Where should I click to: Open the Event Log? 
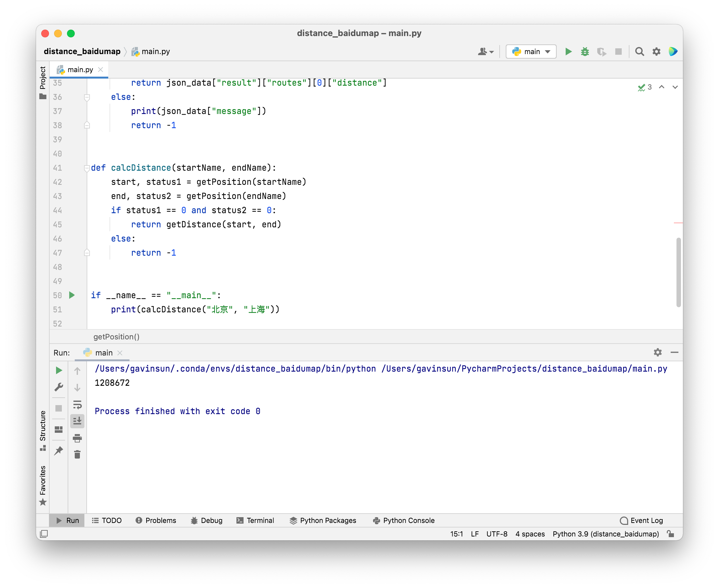pyautogui.click(x=641, y=520)
